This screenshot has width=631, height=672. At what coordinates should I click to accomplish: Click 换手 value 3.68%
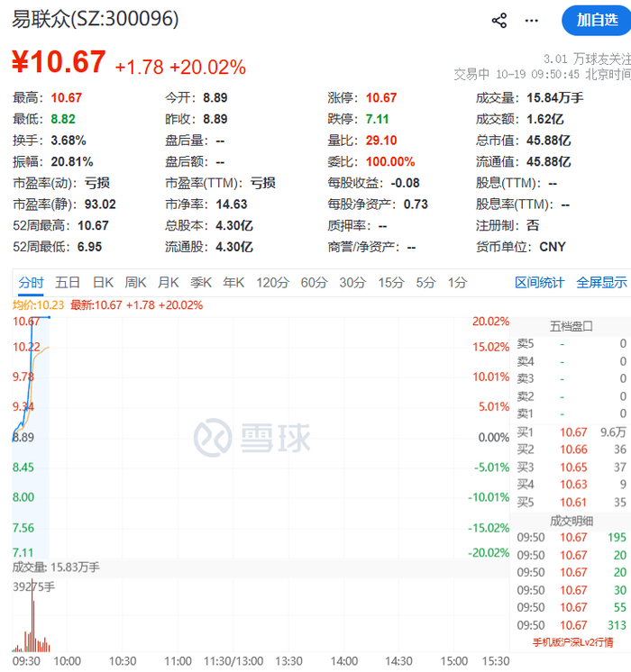[69, 141]
